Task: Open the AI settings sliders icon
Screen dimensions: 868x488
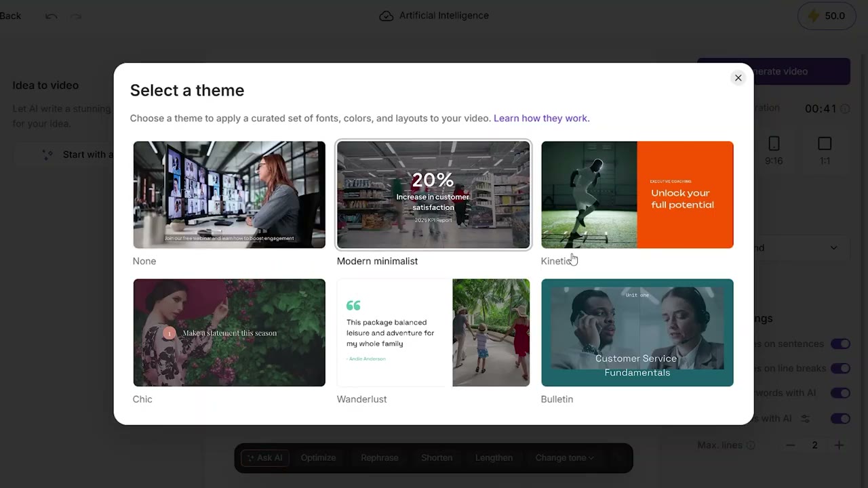Action: [806, 419]
